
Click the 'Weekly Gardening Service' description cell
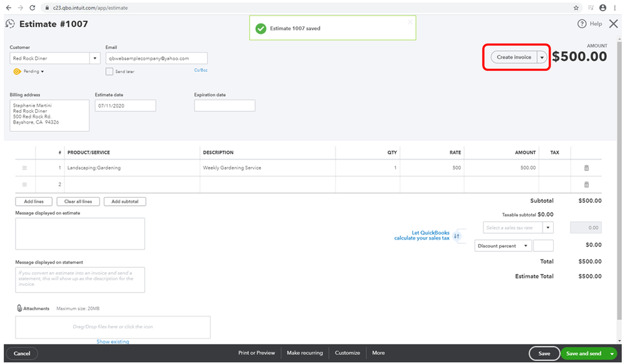268,168
